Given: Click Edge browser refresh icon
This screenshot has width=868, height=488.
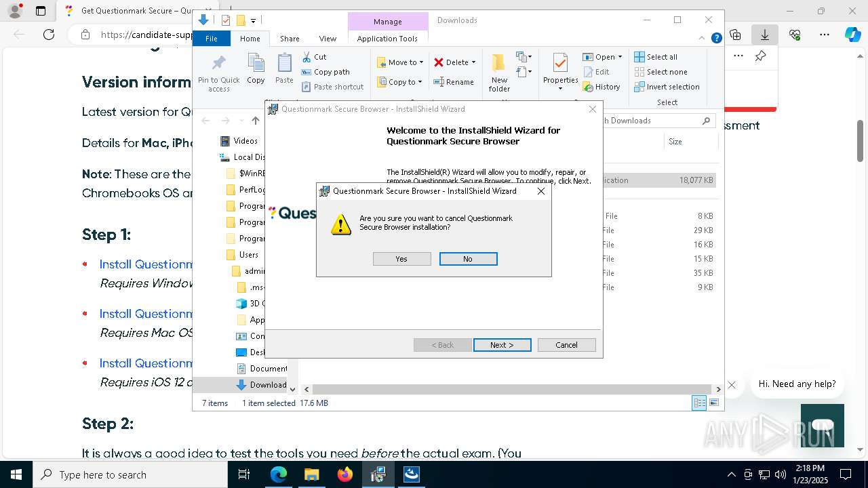Looking at the screenshot, I should point(49,35).
